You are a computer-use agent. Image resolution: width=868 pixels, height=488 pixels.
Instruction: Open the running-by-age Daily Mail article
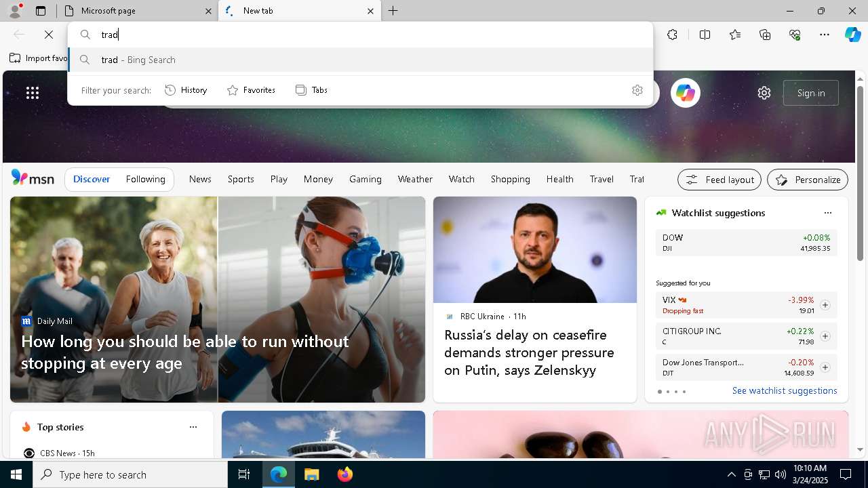coord(184,352)
